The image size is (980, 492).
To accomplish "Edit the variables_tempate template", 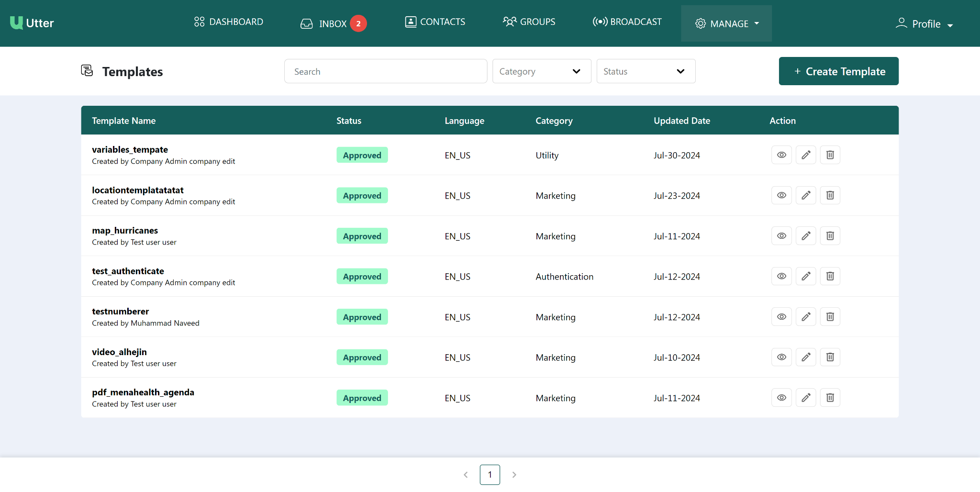I will [x=806, y=155].
